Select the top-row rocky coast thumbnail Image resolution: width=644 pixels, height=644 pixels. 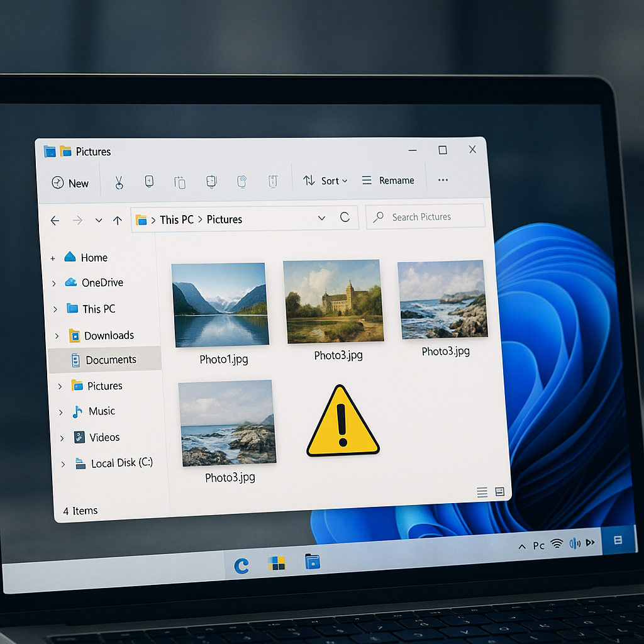[443, 299]
